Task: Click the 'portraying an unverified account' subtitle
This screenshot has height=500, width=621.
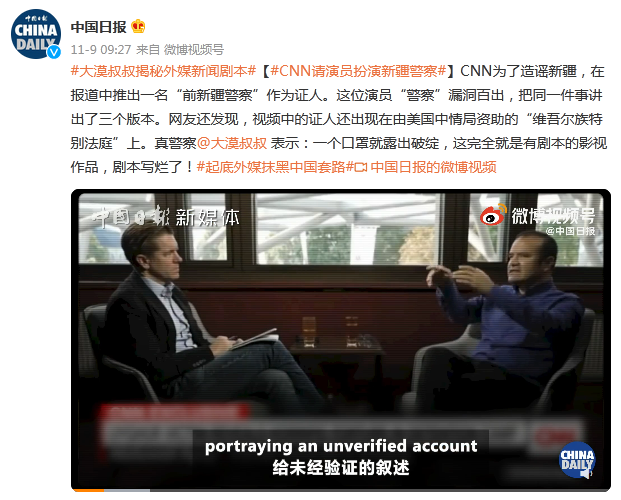Action: (341, 446)
